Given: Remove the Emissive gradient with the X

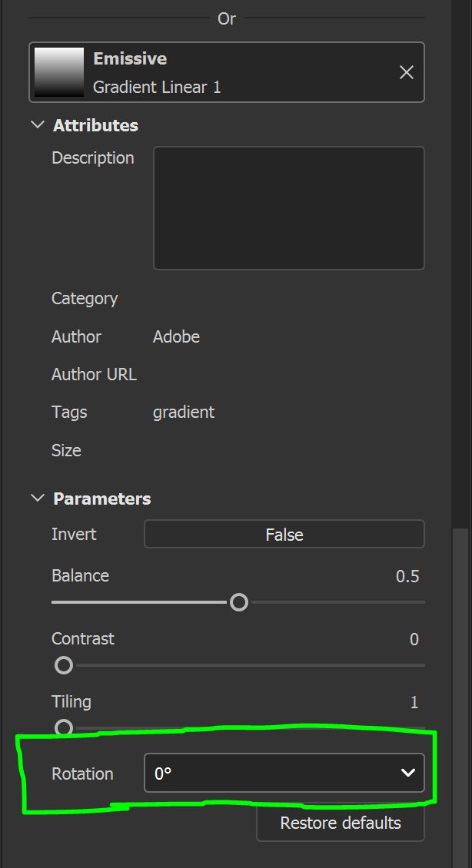Looking at the screenshot, I should pyautogui.click(x=406, y=71).
